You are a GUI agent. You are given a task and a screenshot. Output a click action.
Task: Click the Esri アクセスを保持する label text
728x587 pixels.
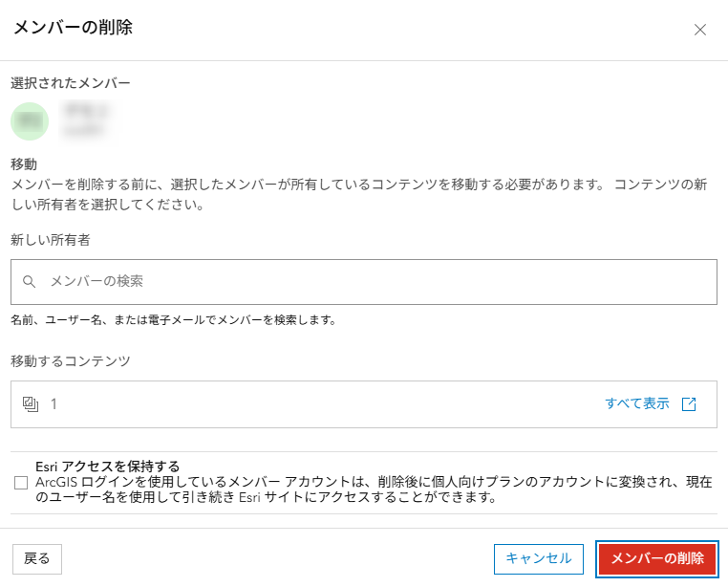tap(108, 467)
